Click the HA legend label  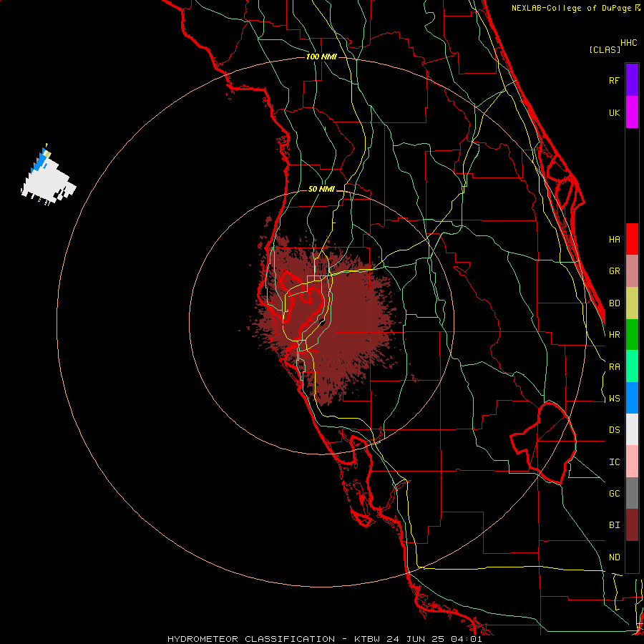[x=614, y=240]
